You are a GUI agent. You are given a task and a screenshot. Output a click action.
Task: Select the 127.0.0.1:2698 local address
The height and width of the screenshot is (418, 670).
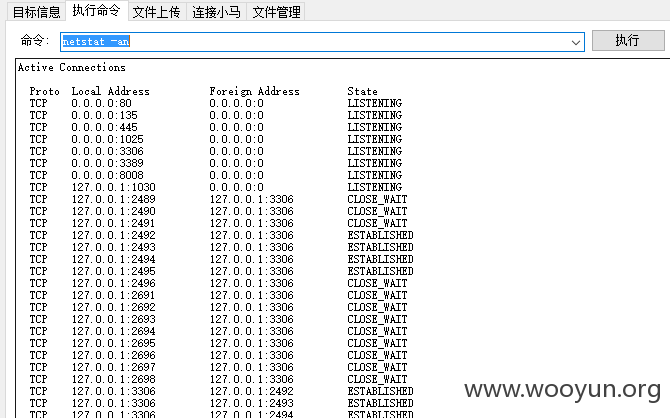(113, 378)
